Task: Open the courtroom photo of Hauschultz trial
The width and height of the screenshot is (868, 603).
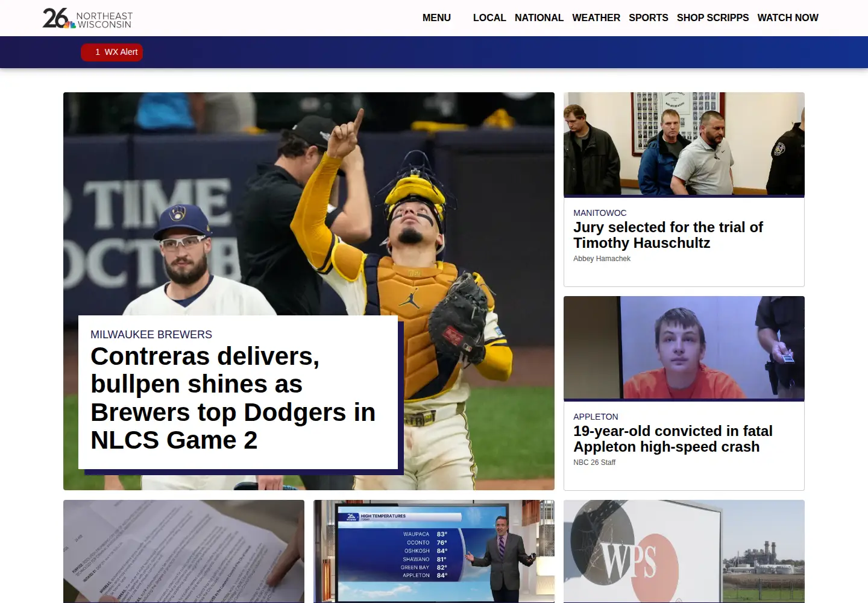Action: (684, 144)
